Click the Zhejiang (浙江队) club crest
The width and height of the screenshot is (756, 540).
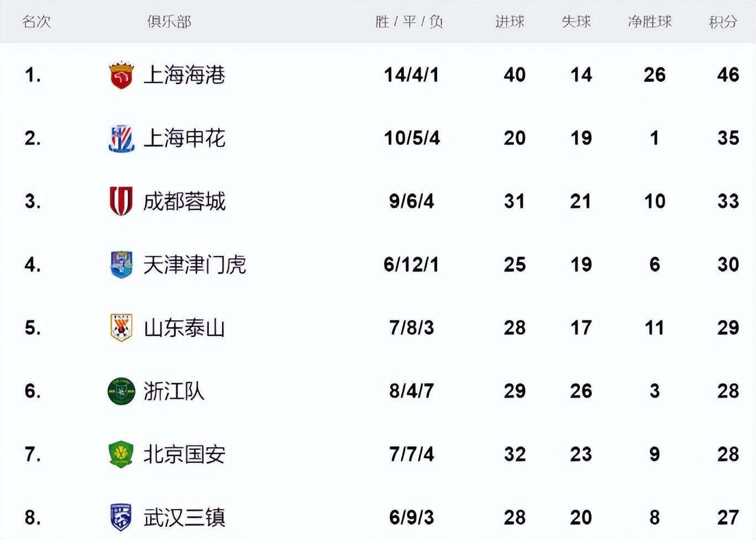[x=121, y=391]
